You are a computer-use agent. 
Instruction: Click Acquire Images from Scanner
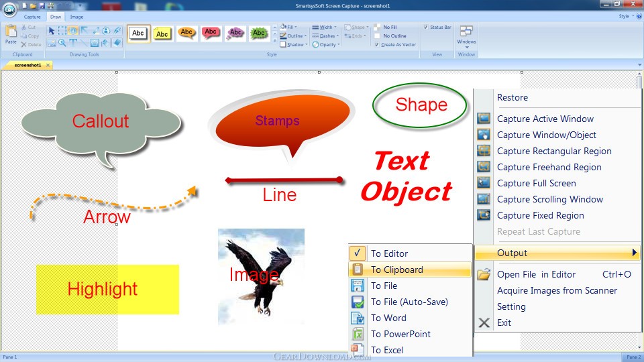(x=557, y=290)
